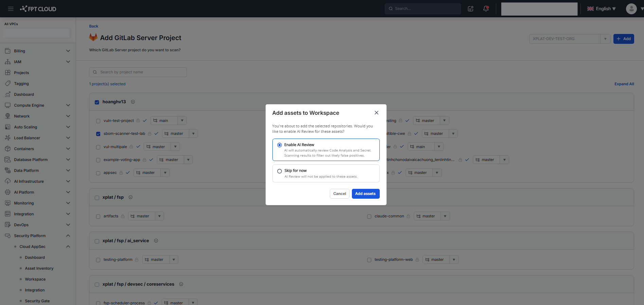This screenshot has height=305, width=644.
Task: Focus the top Search box
Action: (423, 9)
